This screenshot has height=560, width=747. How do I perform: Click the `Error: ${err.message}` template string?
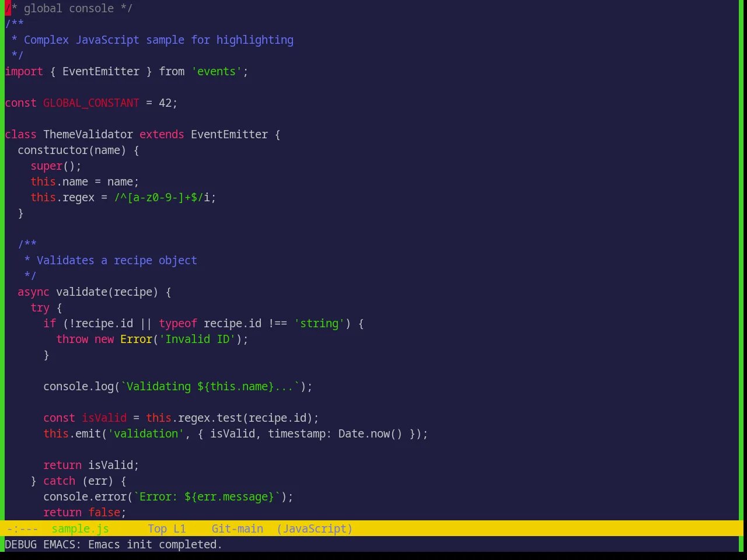pyautogui.click(x=207, y=496)
